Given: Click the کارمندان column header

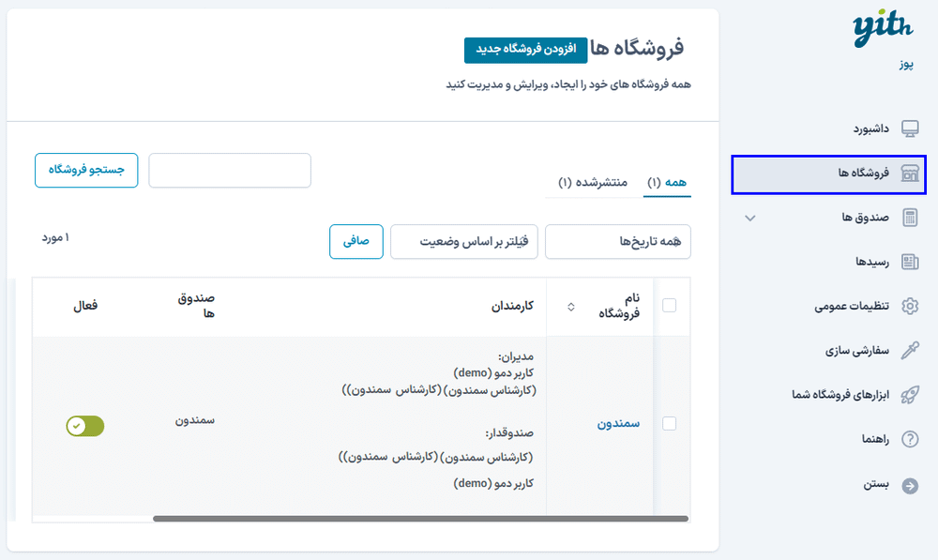Looking at the screenshot, I should (x=513, y=307).
